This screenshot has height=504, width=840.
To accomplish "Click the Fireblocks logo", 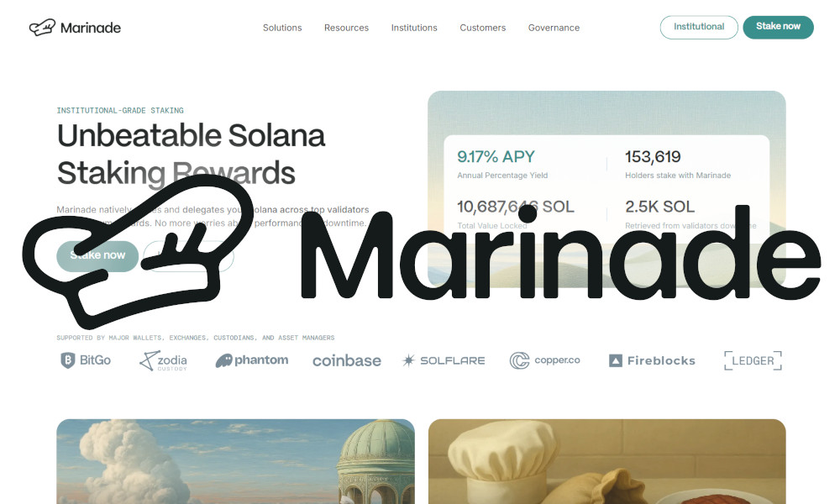I will point(652,360).
